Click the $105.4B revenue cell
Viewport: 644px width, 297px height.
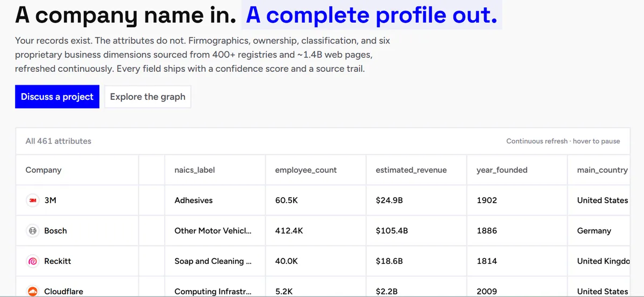click(416, 231)
